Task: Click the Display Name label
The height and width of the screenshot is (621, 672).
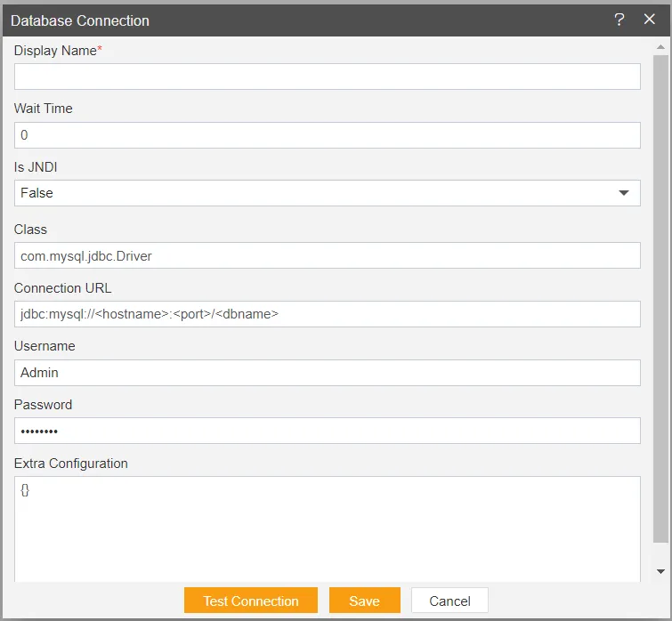Action: [x=58, y=51]
